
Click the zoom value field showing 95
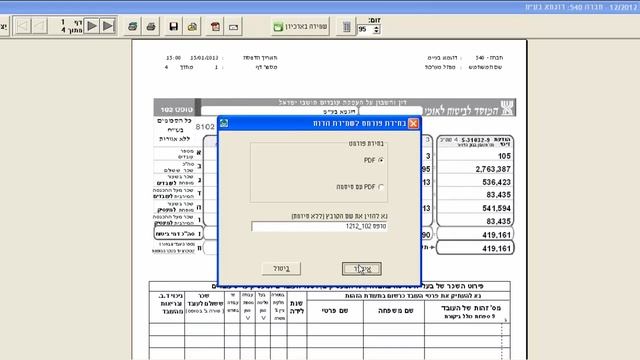365,29
